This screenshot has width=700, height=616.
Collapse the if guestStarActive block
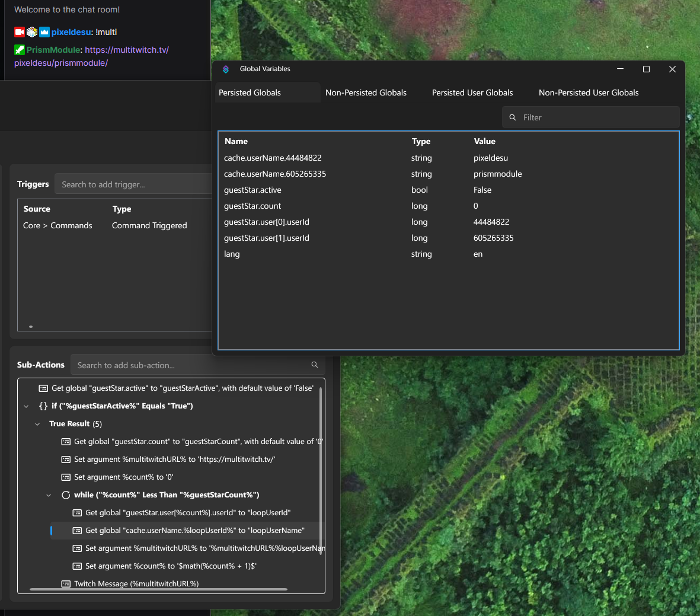point(26,406)
